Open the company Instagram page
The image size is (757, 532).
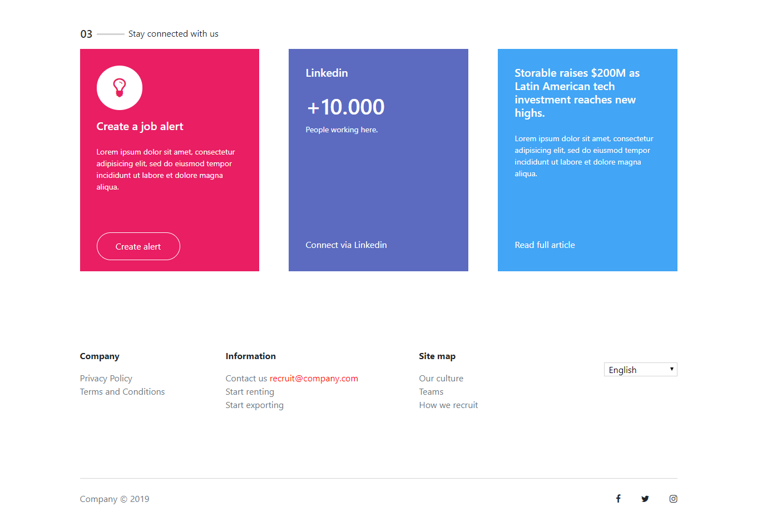(673, 499)
